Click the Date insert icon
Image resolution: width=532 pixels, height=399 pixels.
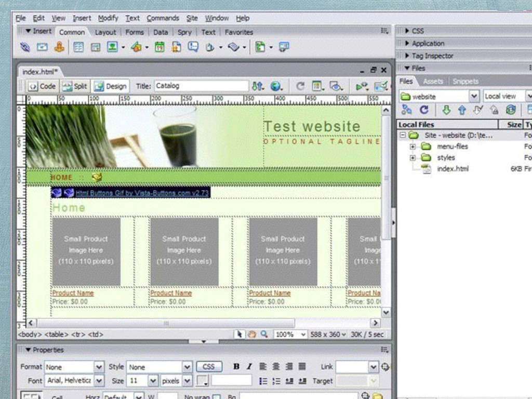pyautogui.click(x=159, y=47)
